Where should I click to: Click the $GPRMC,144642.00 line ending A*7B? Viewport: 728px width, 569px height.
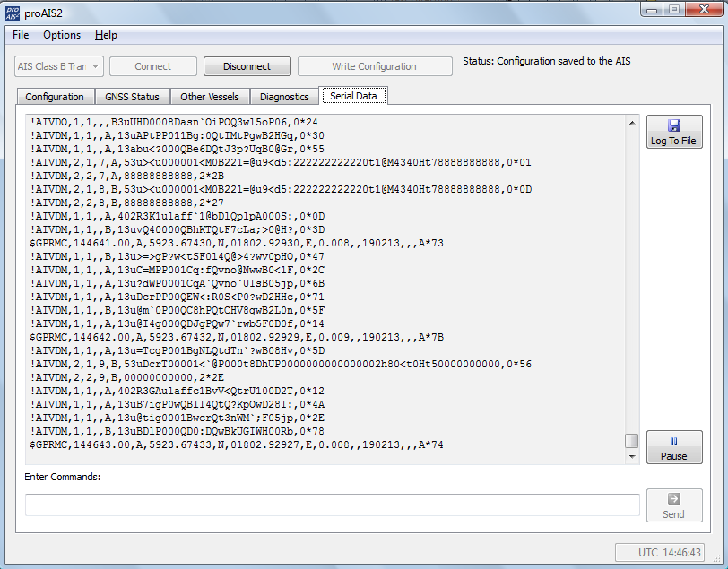point(237,338)
